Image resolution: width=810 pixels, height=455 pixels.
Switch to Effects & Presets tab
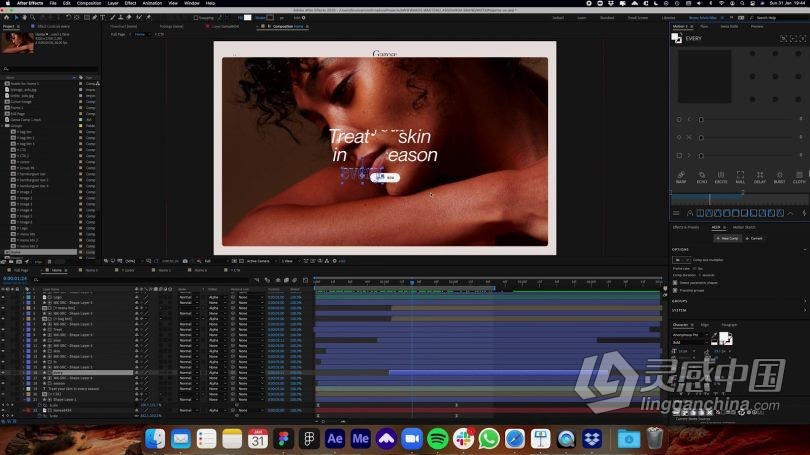[x=686, y=227]
